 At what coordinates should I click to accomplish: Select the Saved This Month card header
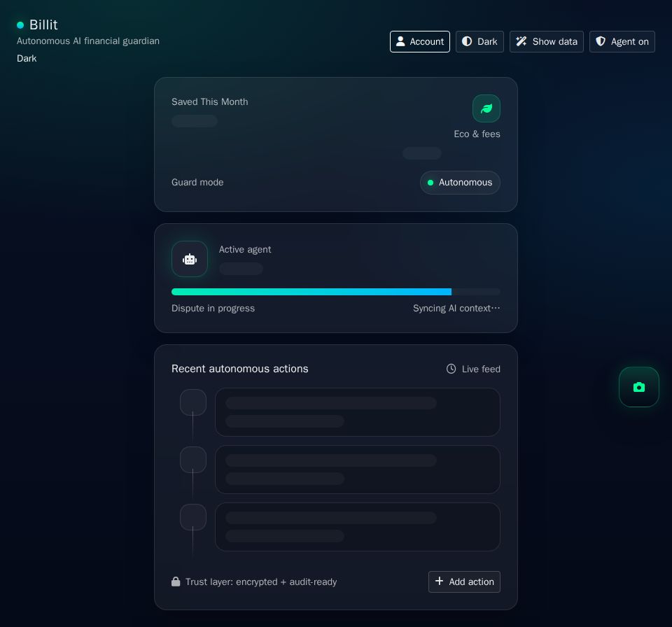pos(210,101)
